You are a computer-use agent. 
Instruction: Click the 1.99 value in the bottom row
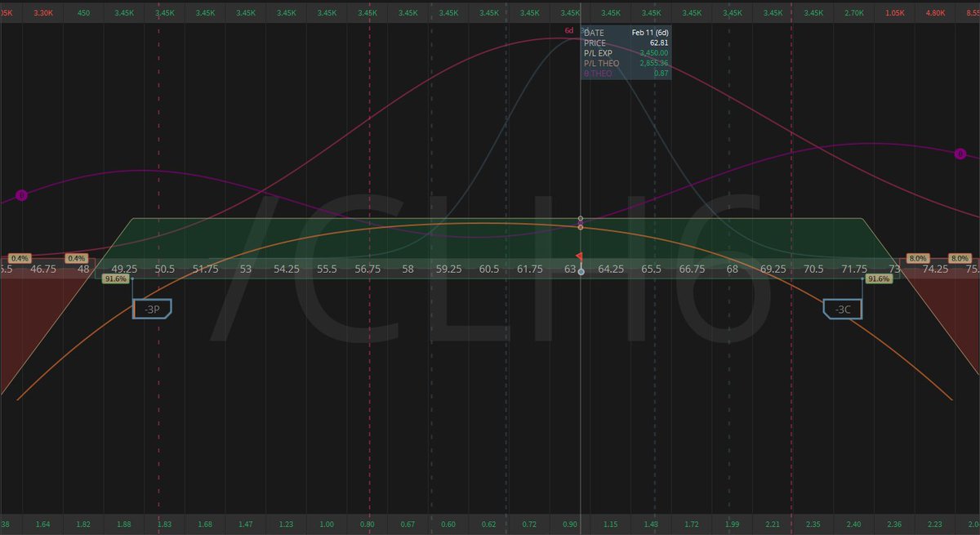tap(733, 523)
